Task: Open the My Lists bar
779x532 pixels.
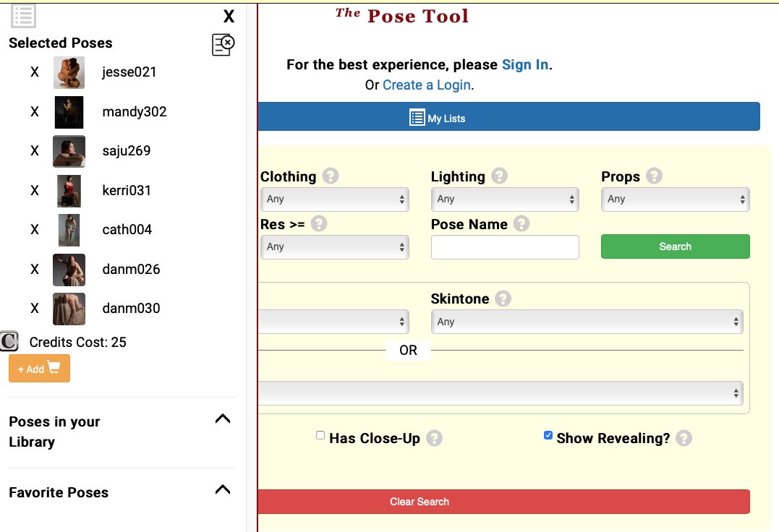Action: 508,116
